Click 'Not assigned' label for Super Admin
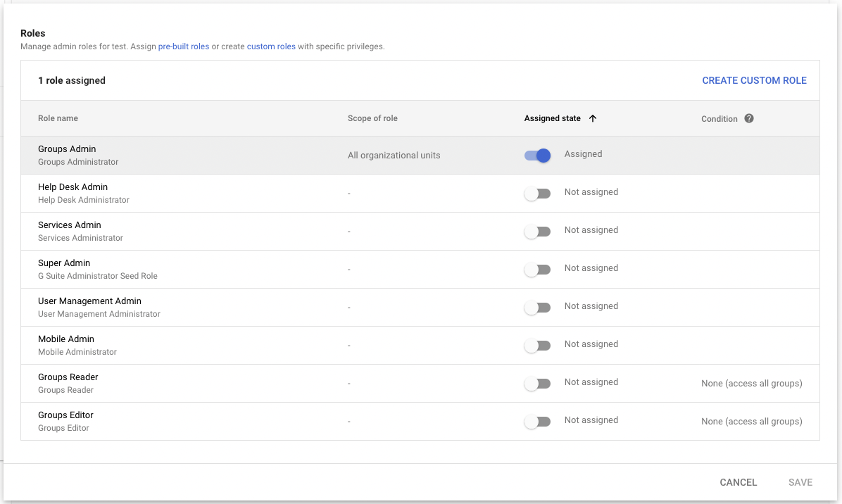 point(591,268)
